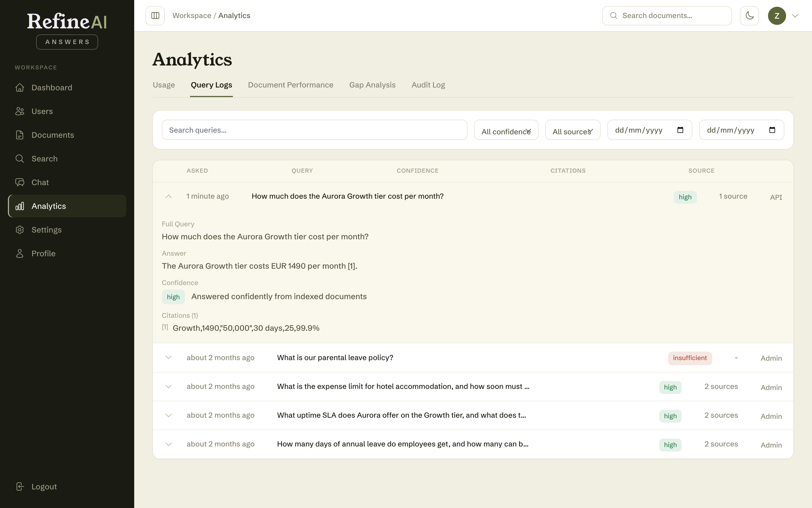
Task: Open Search in the sidebar
Action: tap(67, 159)
